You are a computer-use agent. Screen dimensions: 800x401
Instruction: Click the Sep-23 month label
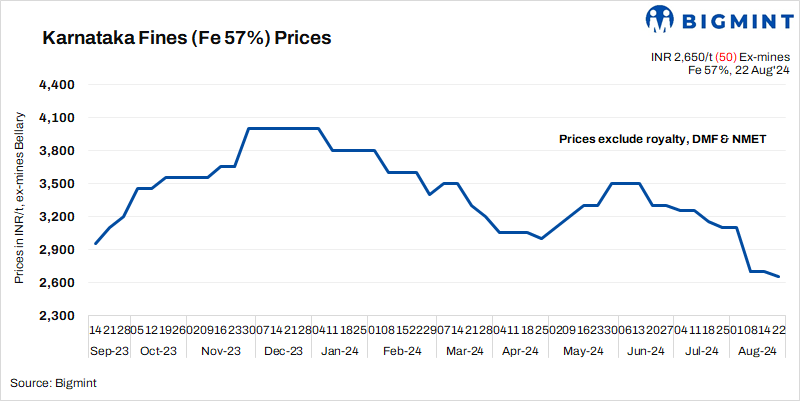tap(109, 350)
